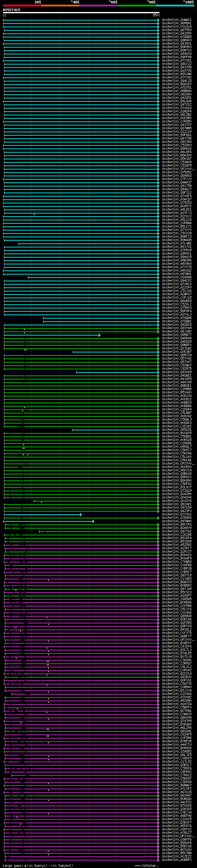Select the UniRef100_Q4Q6E1 label
Screen dimensions: 197x868
[176, 376]
